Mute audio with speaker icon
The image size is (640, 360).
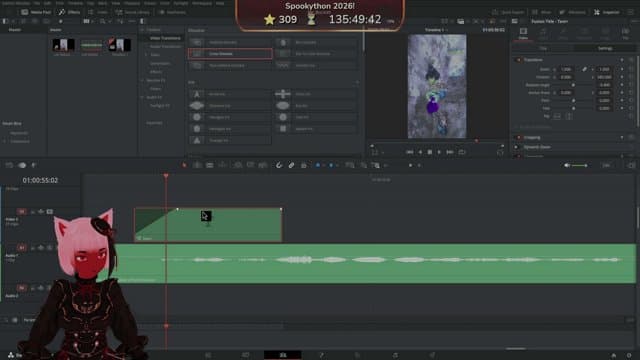(567, 165)
